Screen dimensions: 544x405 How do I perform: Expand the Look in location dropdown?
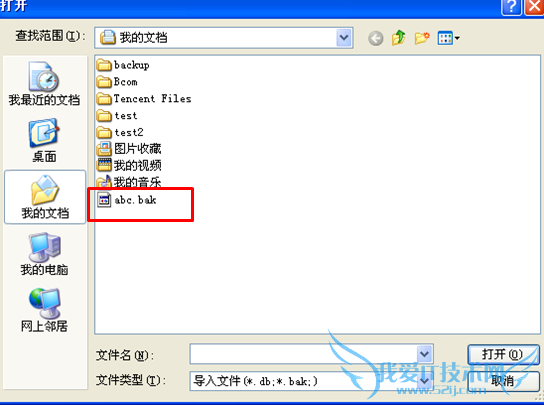pyautogui.click(x=344, y=37)
